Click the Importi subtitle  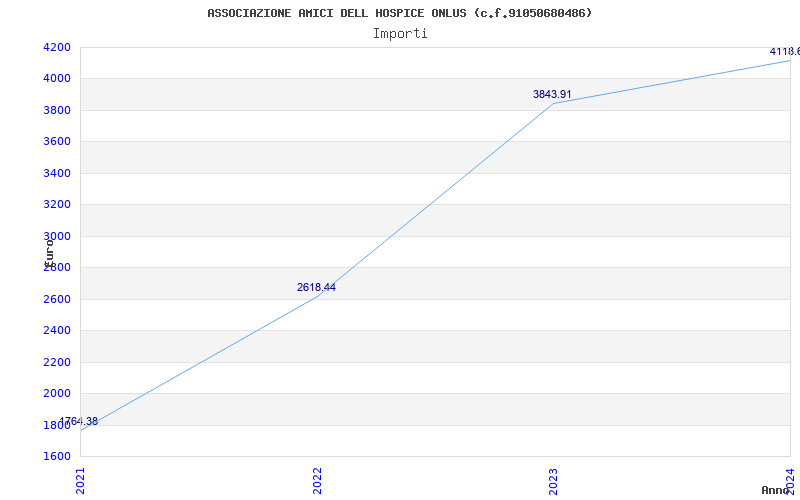pyautogui.click(x=400, y=34)
